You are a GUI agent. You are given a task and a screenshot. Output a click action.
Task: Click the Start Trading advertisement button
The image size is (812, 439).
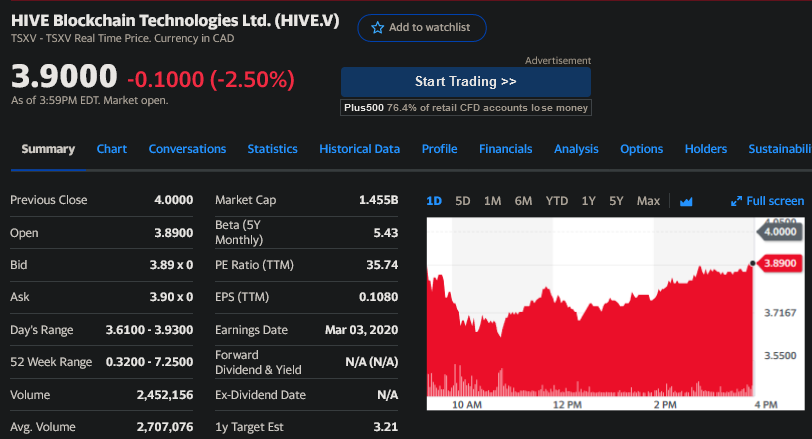pos(466,82)
